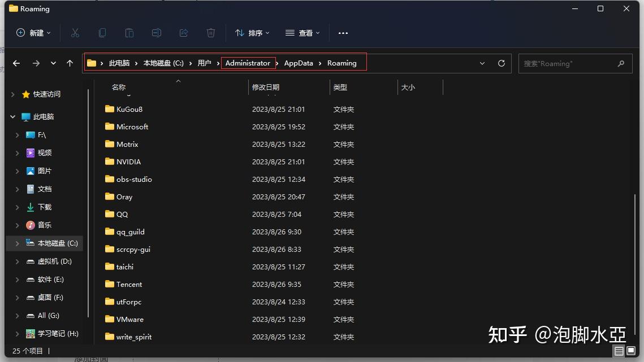The image size is (644, 362).
Task: Click the Rename icon in toolbar
Action: point(157,33)
